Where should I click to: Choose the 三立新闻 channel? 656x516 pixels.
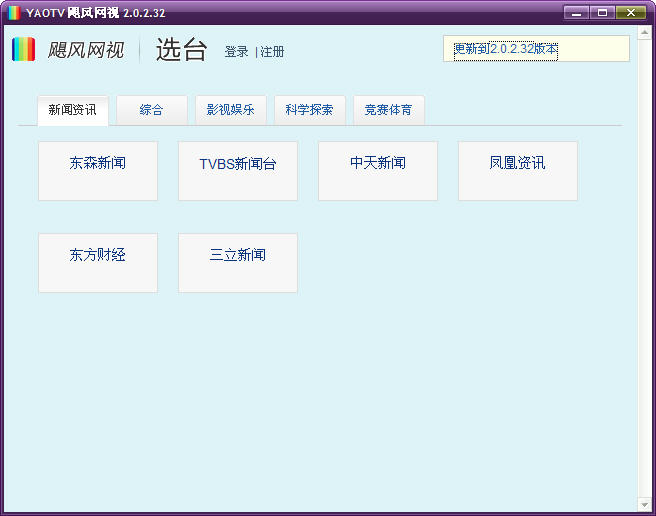[x=238, y=263]
